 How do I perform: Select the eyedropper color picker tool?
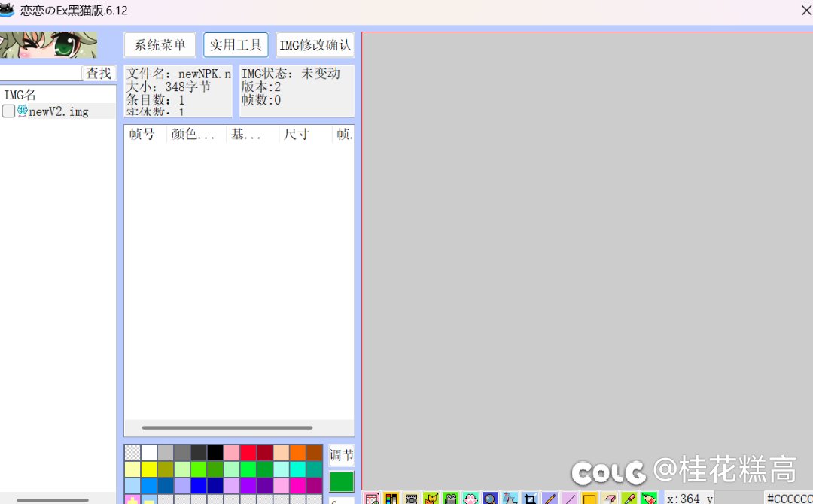point(629,498)
